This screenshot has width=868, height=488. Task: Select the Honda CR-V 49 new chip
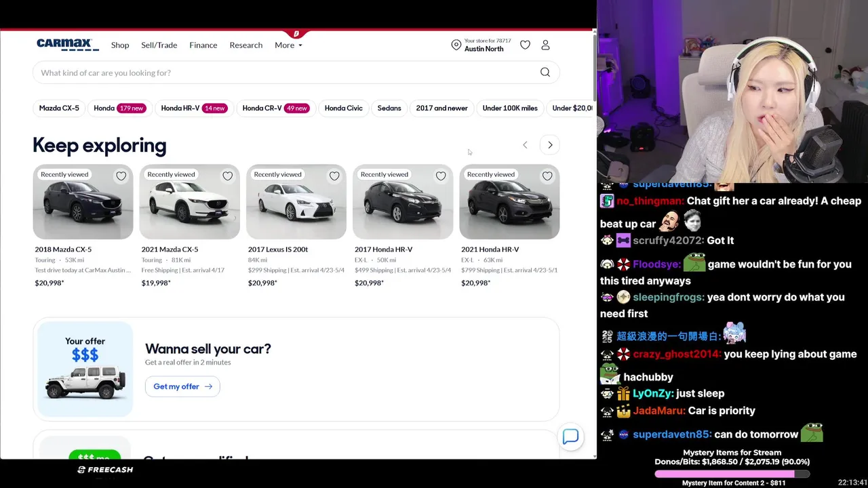pyautogui.click(x=275, y=108)
